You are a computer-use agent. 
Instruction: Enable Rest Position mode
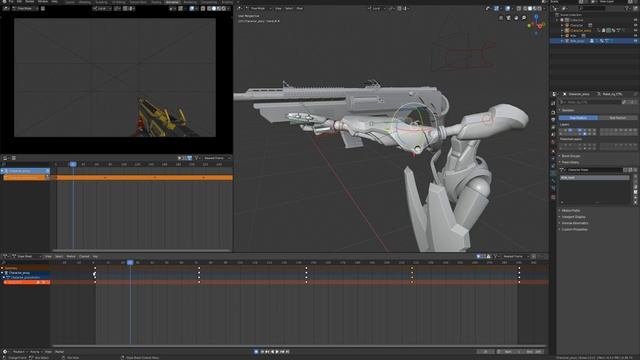tap(617, 118)
